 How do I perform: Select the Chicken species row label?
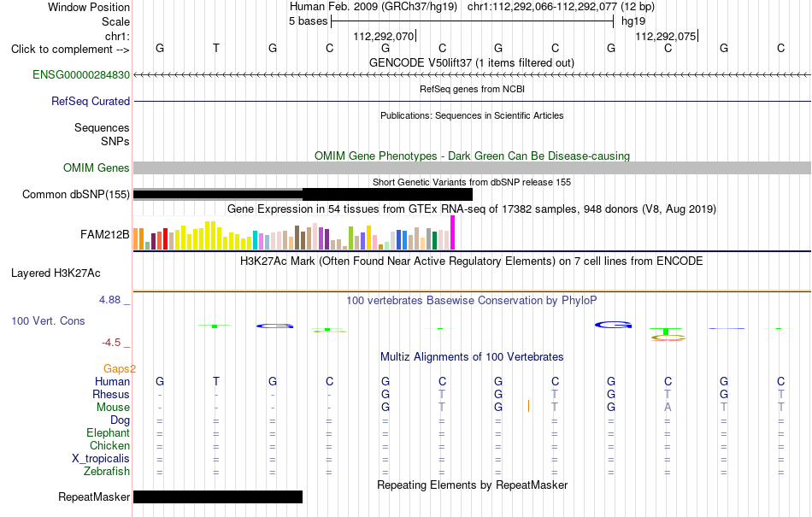(109, 445)
